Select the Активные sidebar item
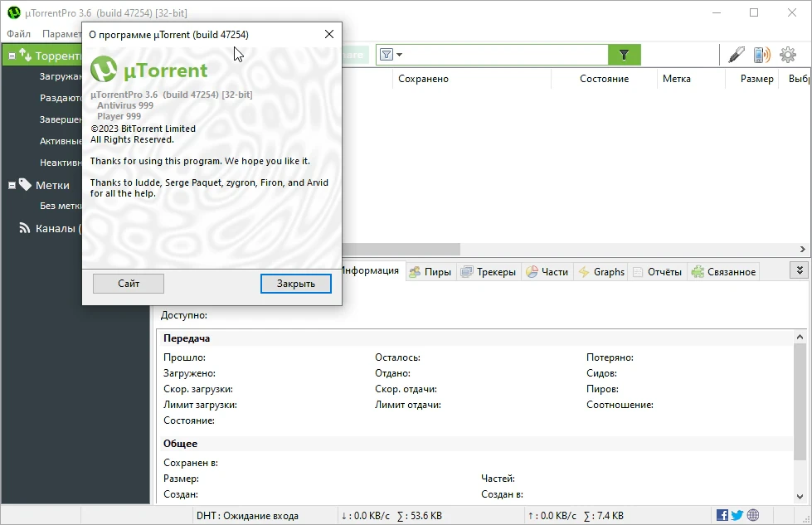This screenshot has height=525, width=812. pos(61,141)
